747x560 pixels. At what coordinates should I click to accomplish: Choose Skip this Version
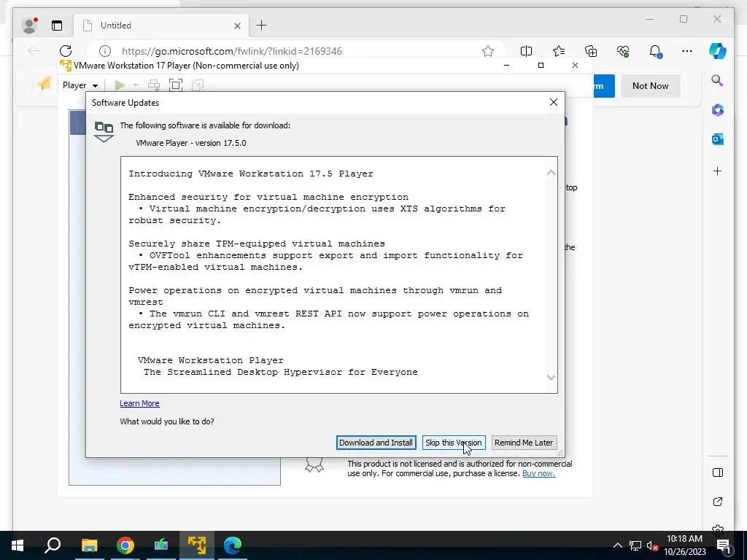click(454, 443)
